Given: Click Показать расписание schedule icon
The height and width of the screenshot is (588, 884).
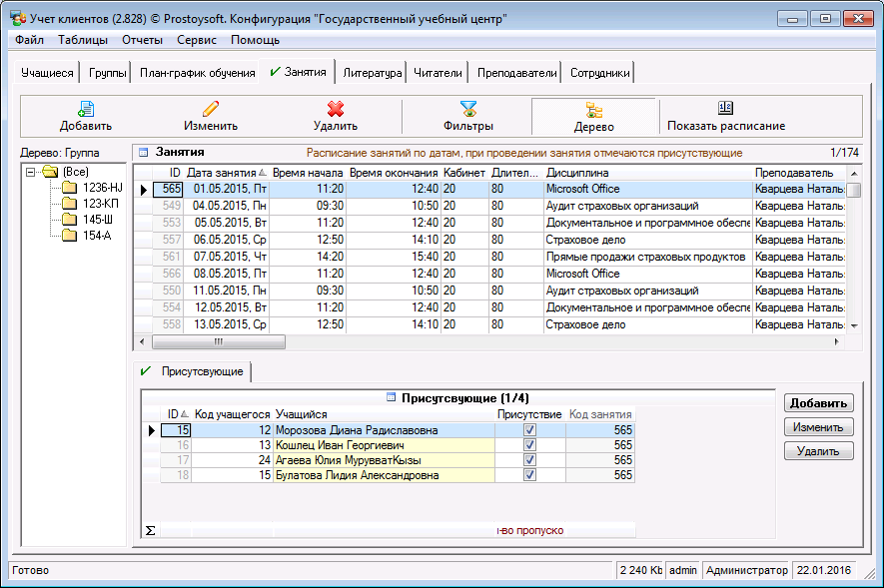Looking at the screenshot, I should pyautogui.click(x=726, y=109).
